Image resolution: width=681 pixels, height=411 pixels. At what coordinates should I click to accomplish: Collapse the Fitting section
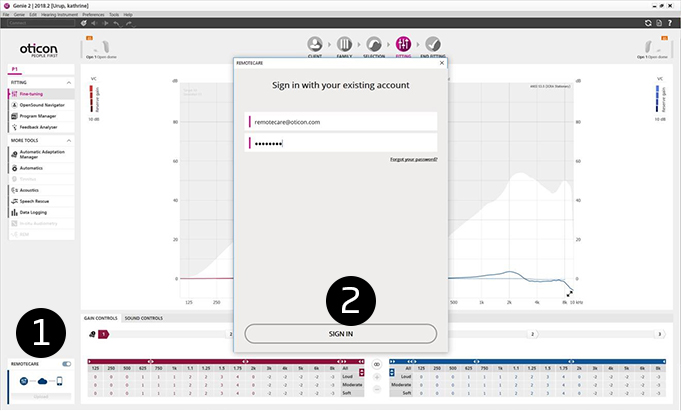click(69, 83)
